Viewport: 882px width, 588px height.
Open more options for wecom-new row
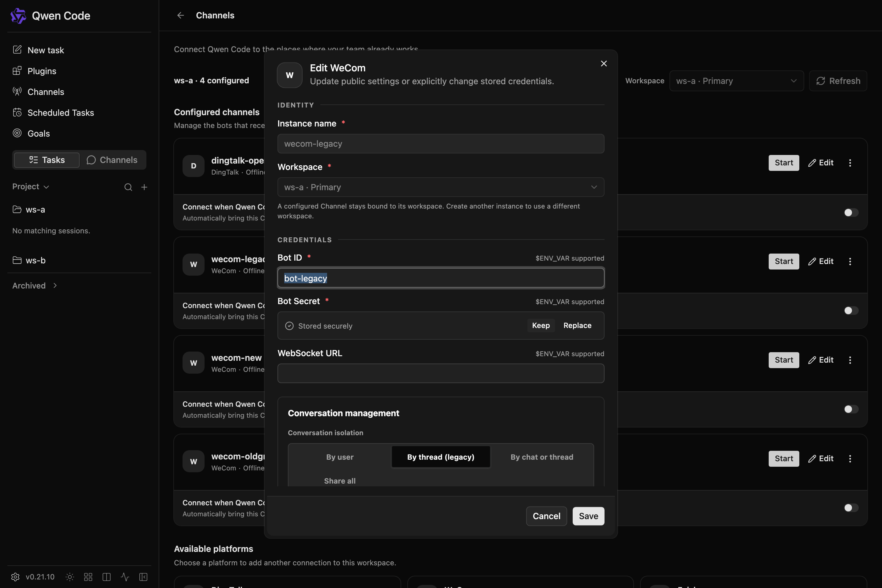click(850, 360)
